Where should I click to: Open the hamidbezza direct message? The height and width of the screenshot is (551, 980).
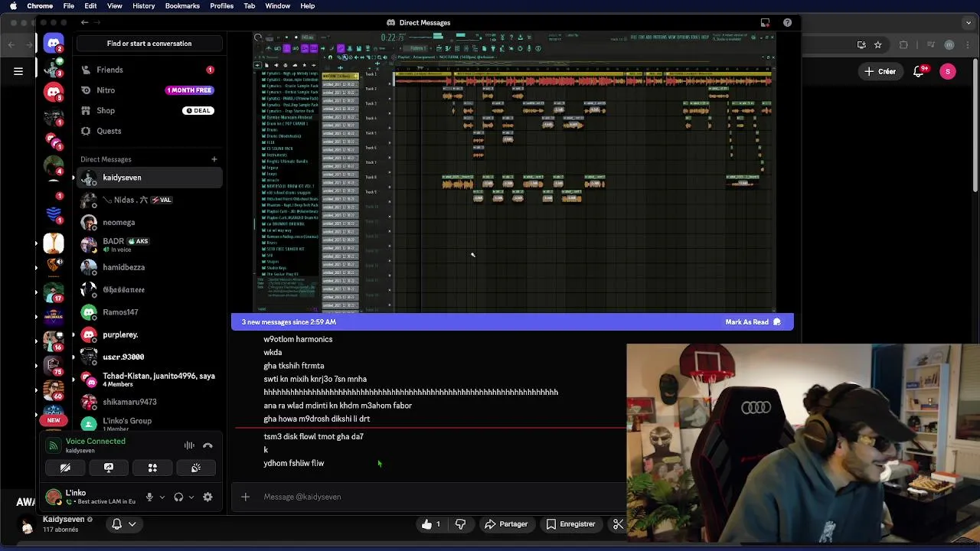point(149,267)
